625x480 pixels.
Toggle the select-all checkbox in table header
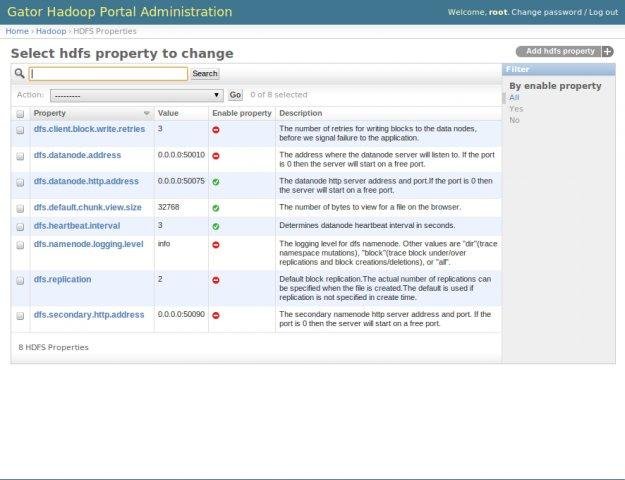tap(20, 114)
